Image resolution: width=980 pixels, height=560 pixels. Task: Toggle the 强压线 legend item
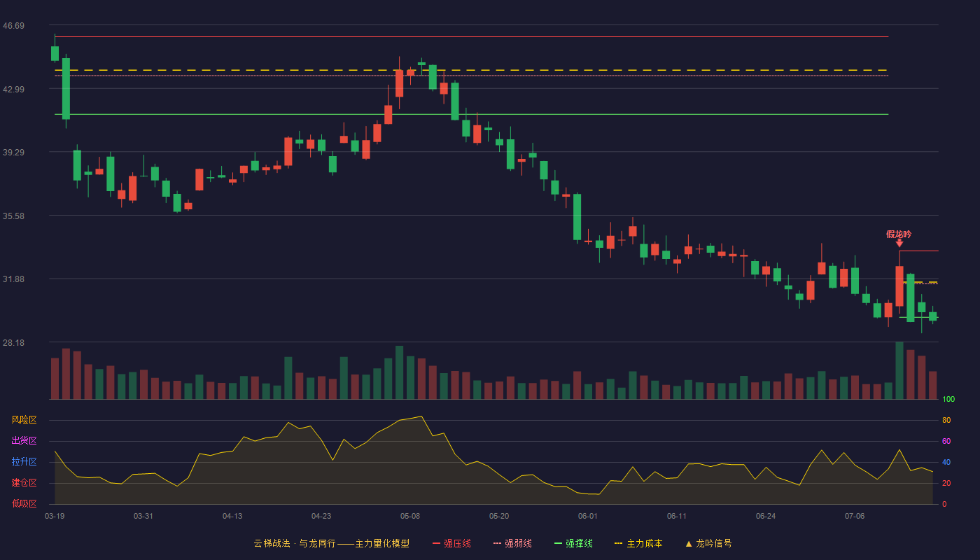coord(451,543)
